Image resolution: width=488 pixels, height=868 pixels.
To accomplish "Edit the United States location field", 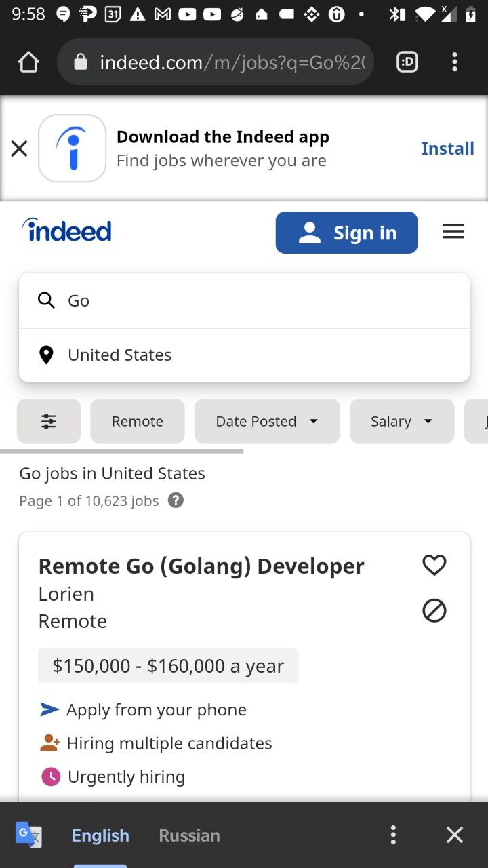I will point(245,355).
